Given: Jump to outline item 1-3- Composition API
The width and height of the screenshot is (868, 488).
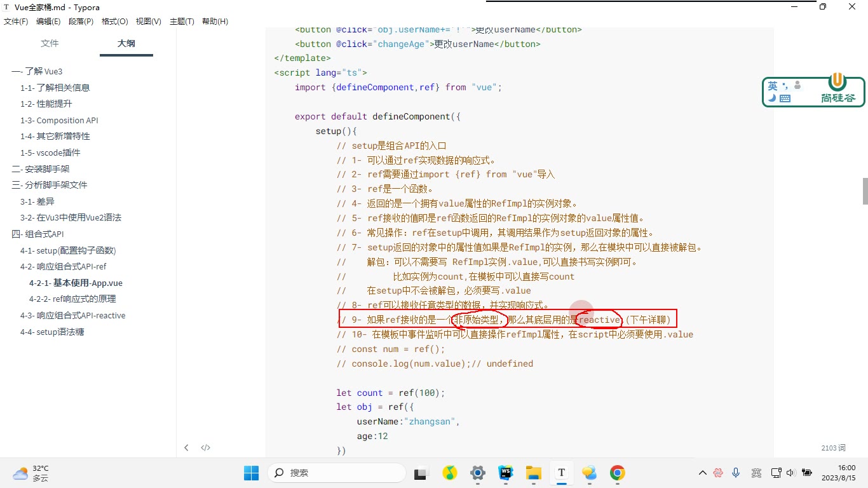Looking at the screenshot, I should (x=59, y=120).
